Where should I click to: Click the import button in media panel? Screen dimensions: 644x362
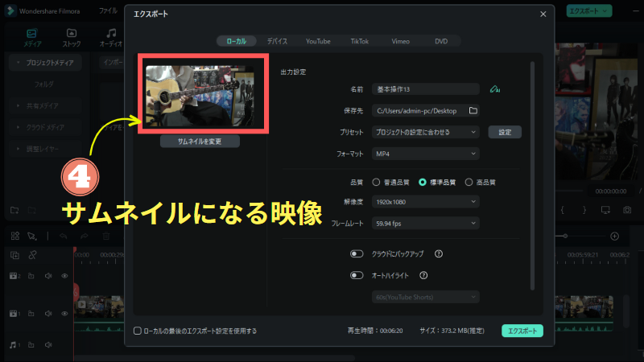pos(112,63)
